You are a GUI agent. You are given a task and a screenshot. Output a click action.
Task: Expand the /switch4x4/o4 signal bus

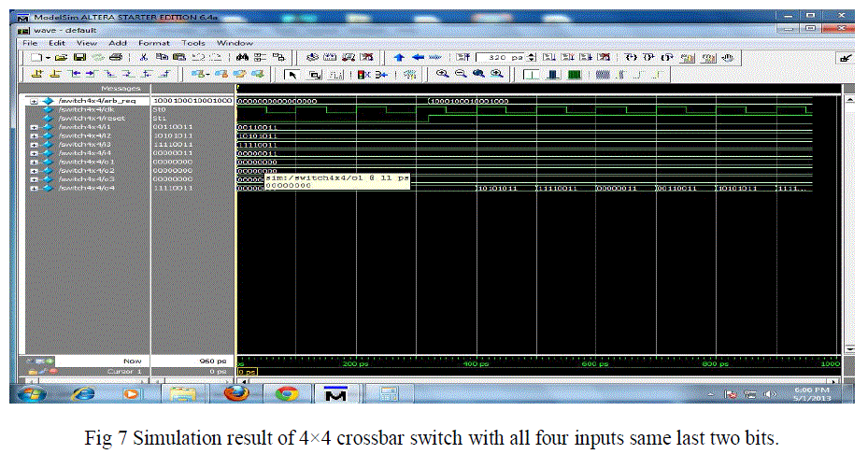click(34, 188)
